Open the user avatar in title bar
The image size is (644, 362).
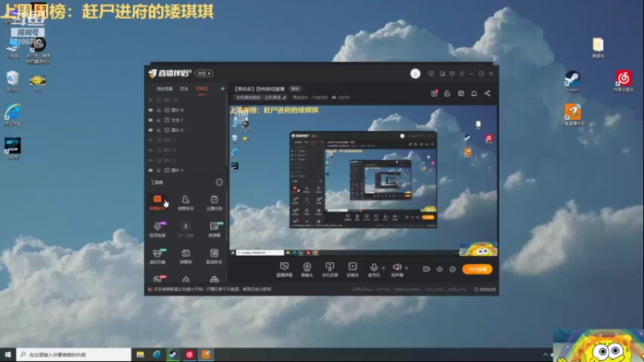click(x=415, y=73)
